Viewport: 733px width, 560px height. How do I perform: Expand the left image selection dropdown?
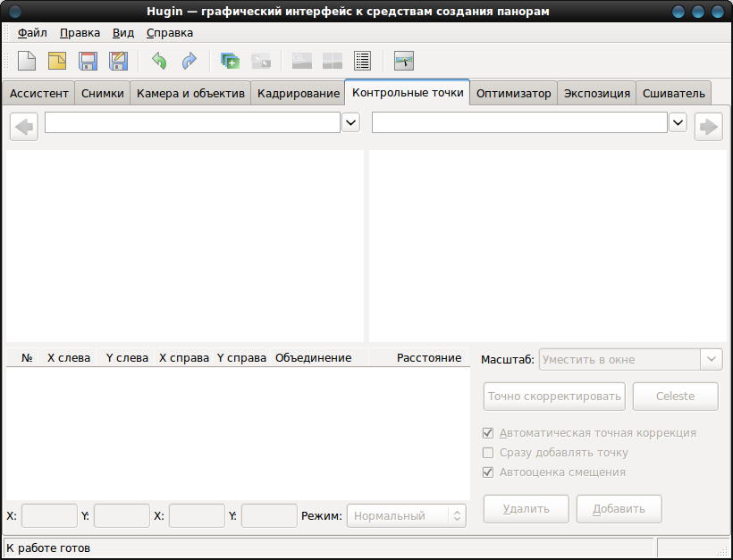[x=350, y=123]
